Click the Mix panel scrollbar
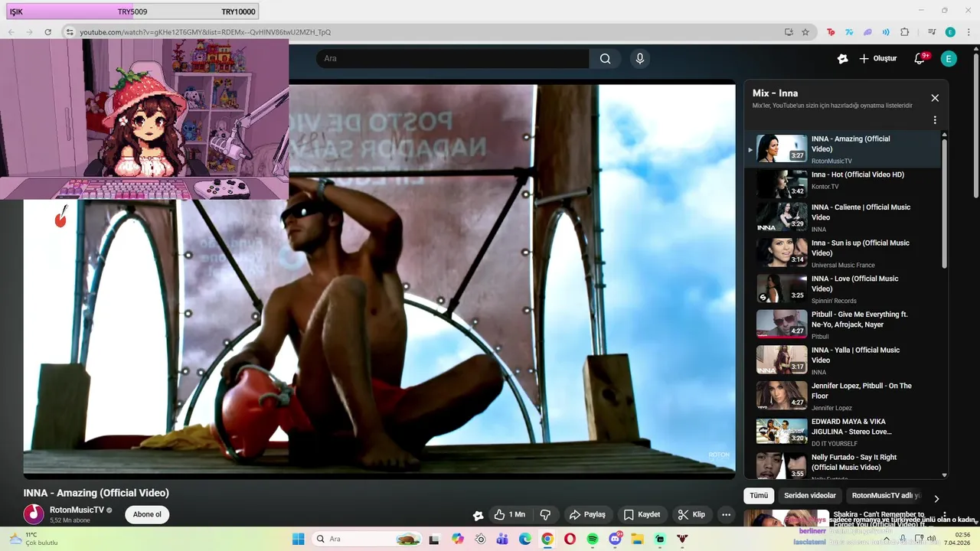 pos(944,203)
